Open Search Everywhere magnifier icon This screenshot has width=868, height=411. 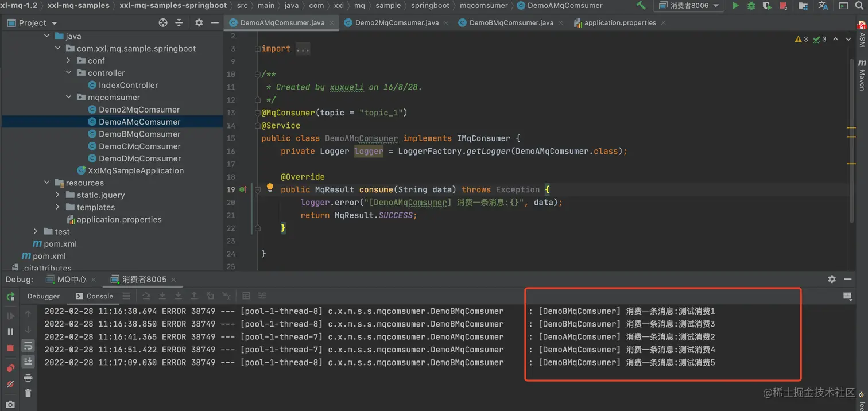click(x=859, y=6)
